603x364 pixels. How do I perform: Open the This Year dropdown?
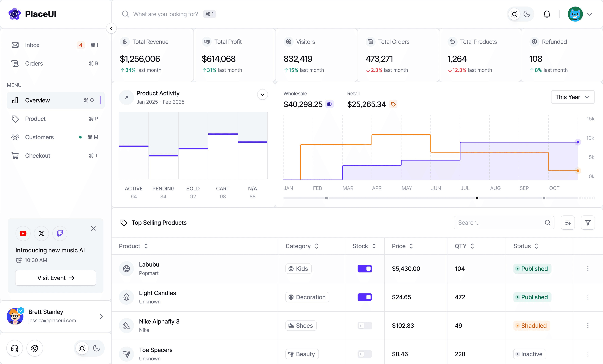[572, 97]
